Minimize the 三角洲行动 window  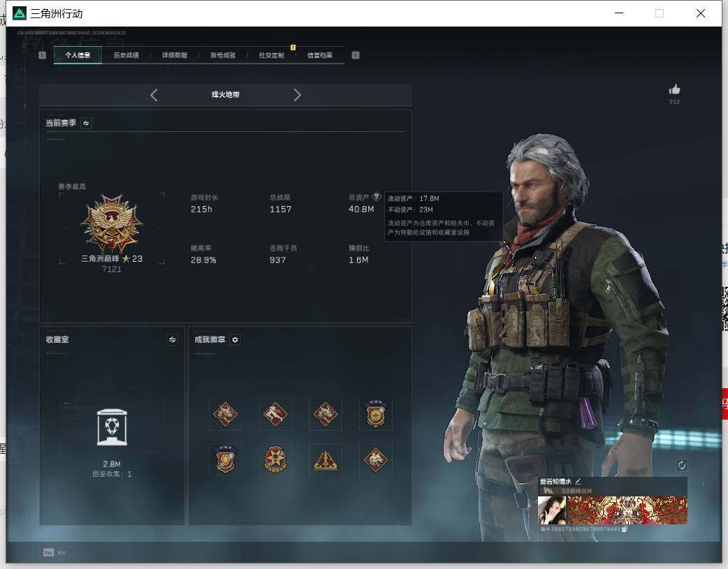(x=619, y=13)
